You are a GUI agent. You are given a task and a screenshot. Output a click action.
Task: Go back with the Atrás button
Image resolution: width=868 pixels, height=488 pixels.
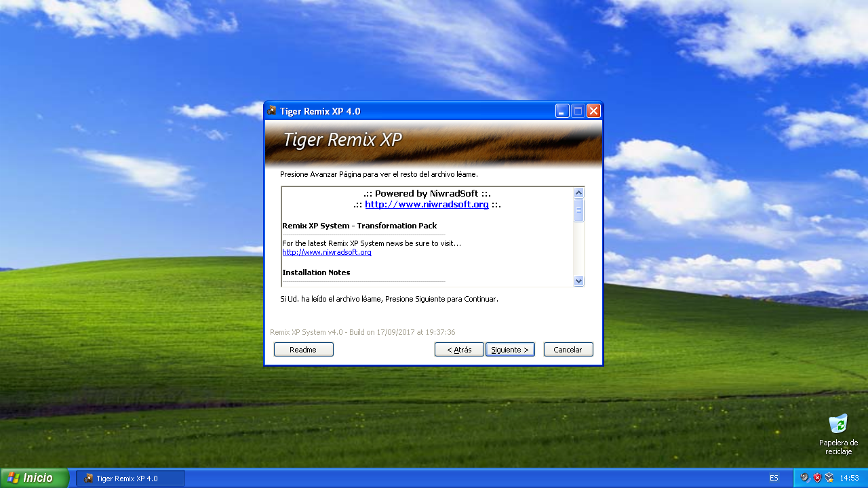pos(459,350)
